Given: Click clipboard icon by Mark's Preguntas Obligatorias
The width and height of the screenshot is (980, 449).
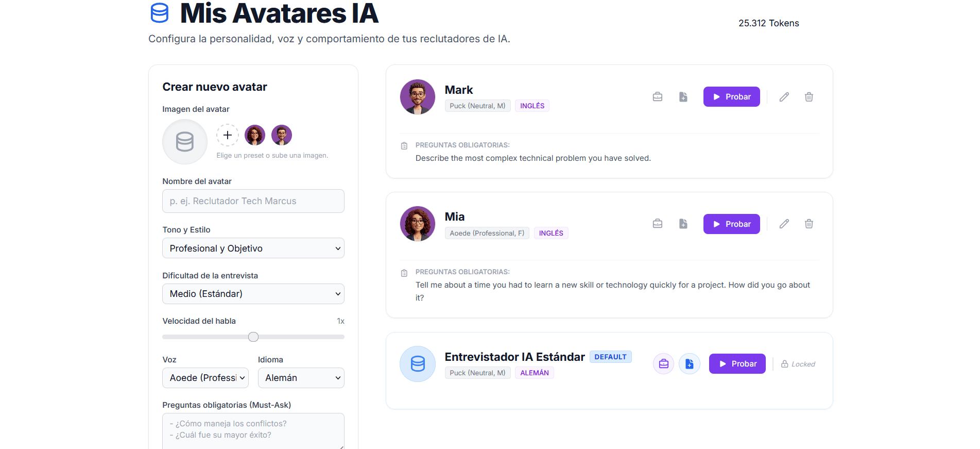Looking at the screenshot, I should (x=404, y=146).
